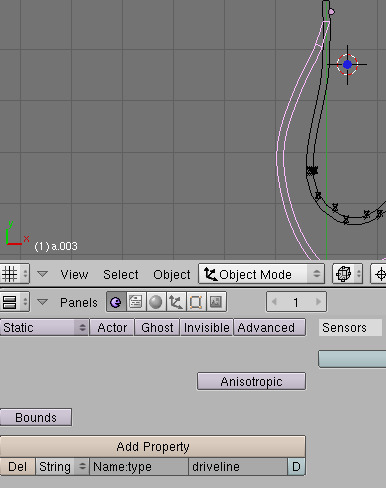Toggle the Actor option
Screen dimensions: 386x488
pyautogui.click(x=112, y=328)
